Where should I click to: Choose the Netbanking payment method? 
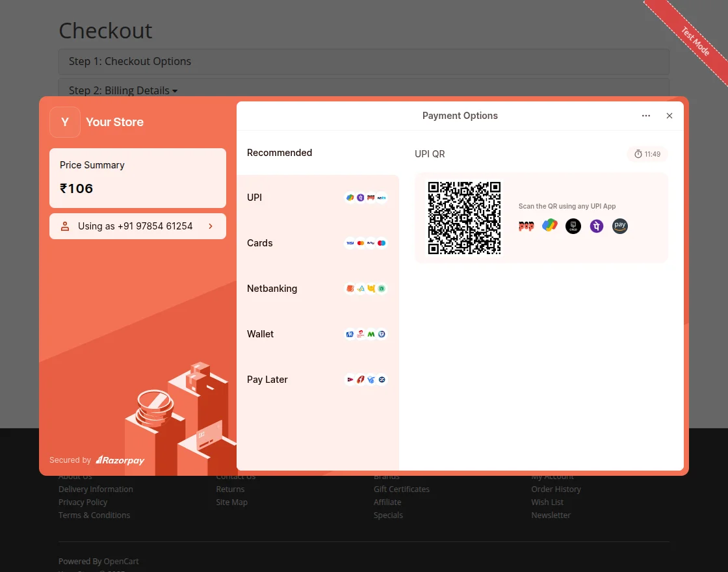click(318, 289)
